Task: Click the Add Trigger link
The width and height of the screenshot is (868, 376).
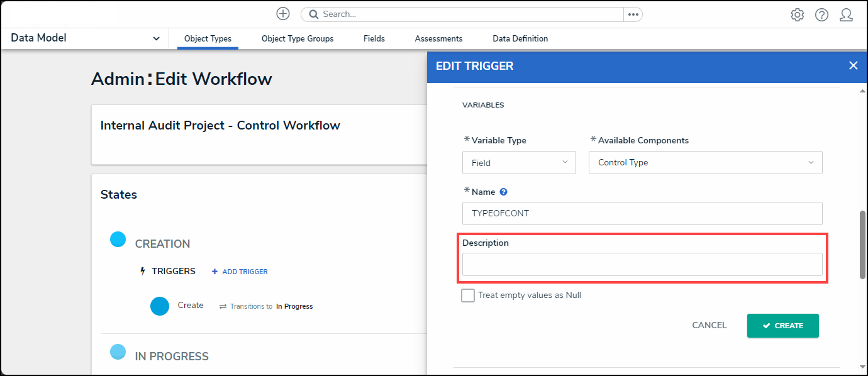Action: click(x=240, y=272)
